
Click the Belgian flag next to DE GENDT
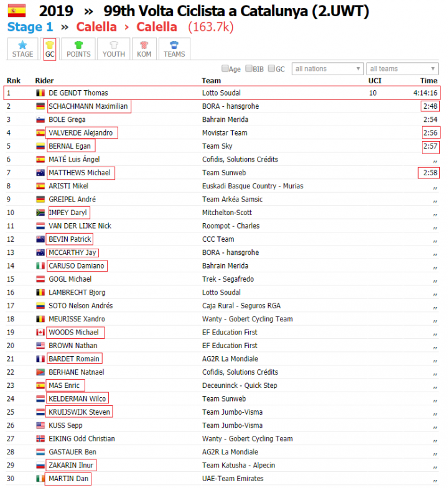(40, 93)
